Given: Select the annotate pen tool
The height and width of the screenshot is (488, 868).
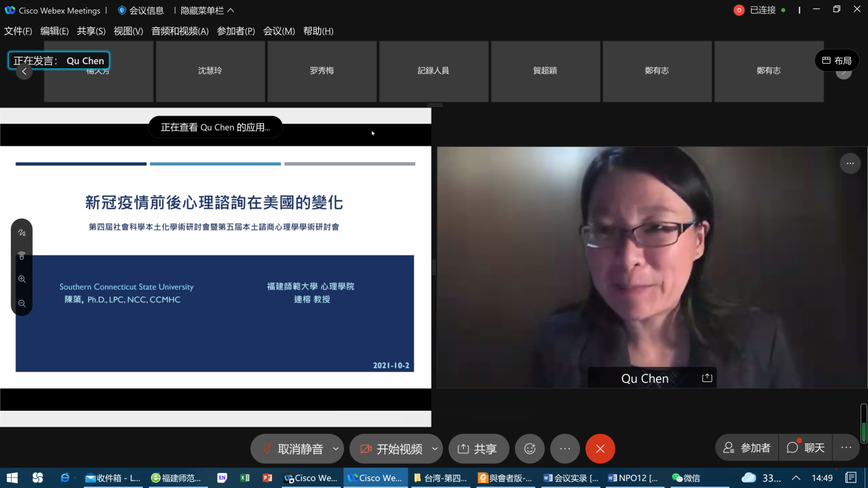Looking at the screenshot, I should pyautogui.click(x=22, y=232).
